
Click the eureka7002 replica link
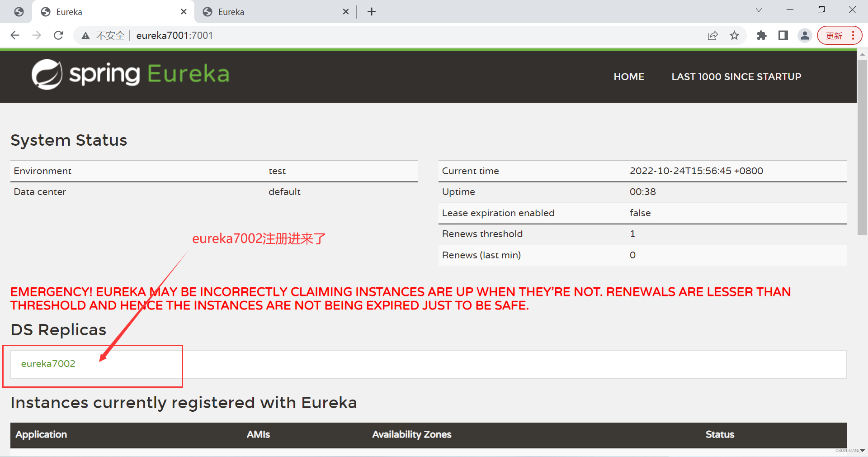[48, 363]
